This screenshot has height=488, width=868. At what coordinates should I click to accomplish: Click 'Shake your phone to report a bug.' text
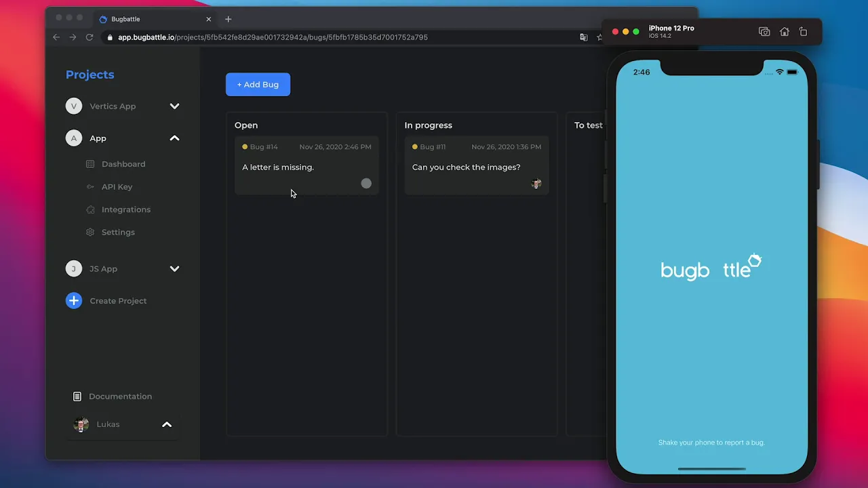[711, 443]
